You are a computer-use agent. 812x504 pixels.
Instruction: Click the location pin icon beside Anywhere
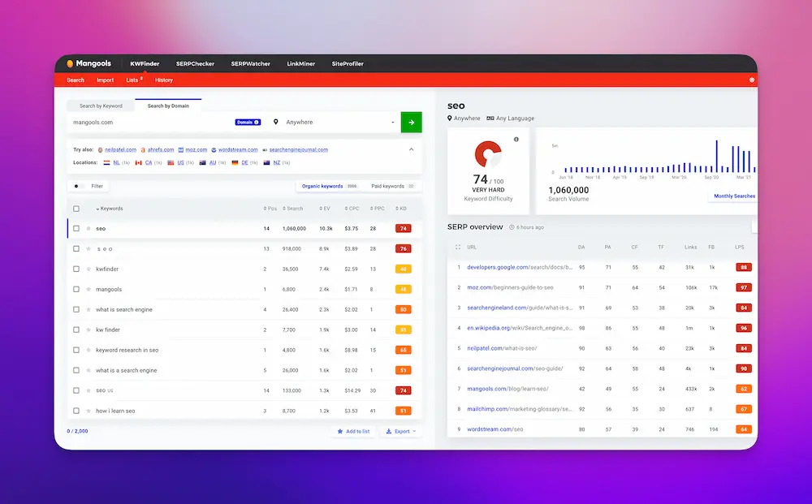[x=277, y=122]
